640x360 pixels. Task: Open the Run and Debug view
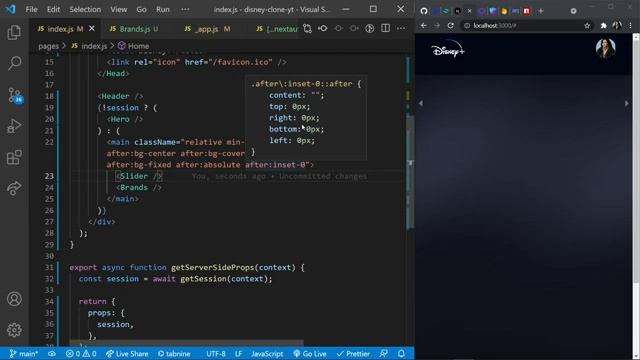click(14, 126)
